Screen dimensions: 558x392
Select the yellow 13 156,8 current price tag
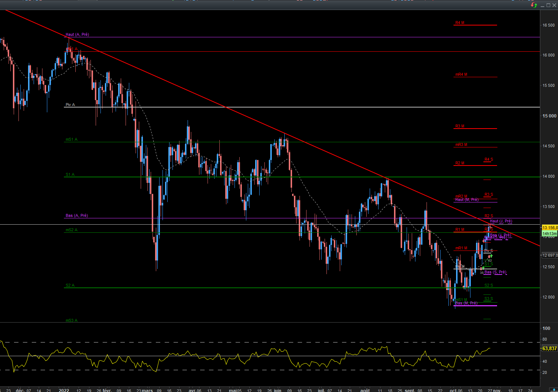[550, 228]
